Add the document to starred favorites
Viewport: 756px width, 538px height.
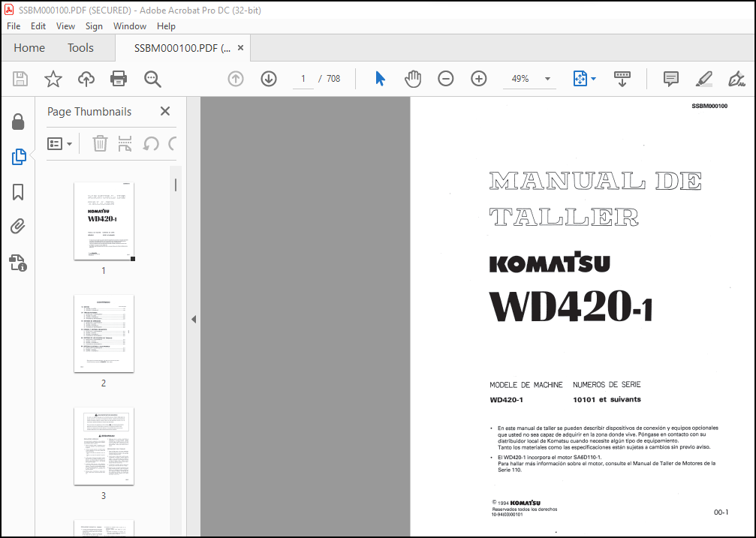click(53, 79)
